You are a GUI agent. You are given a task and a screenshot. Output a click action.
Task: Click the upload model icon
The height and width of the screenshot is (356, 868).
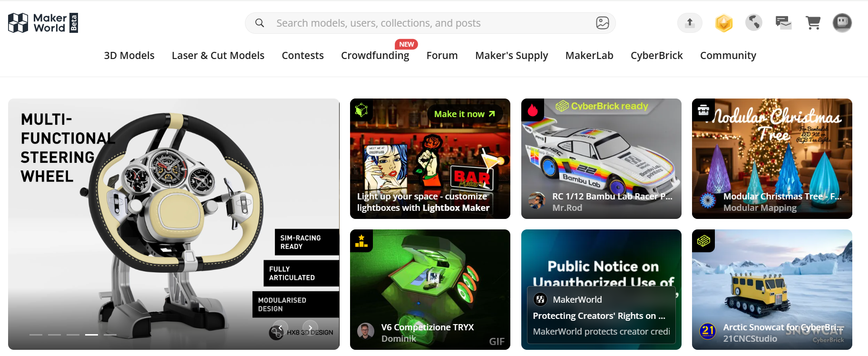click(690, 22)
